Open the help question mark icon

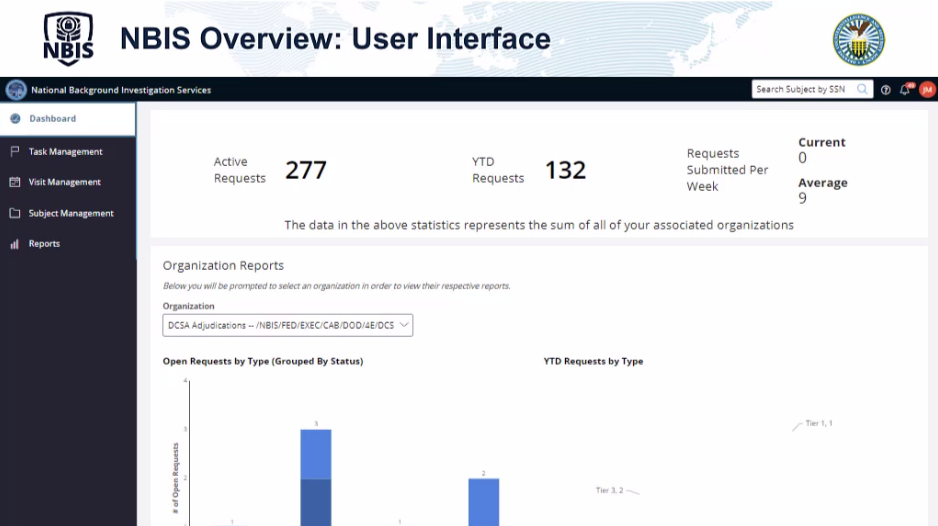click(886, 90)
